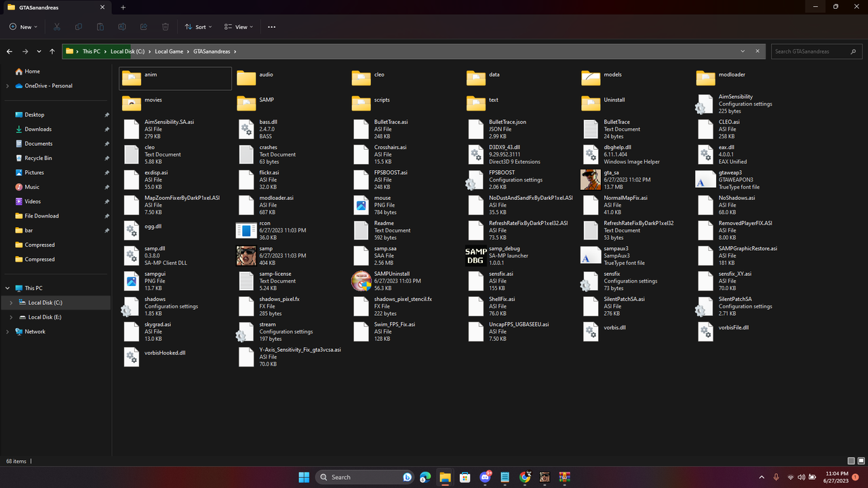Show hidden system tray icons
This screenshot has width=868, height=488.
(x=762, y=477)
